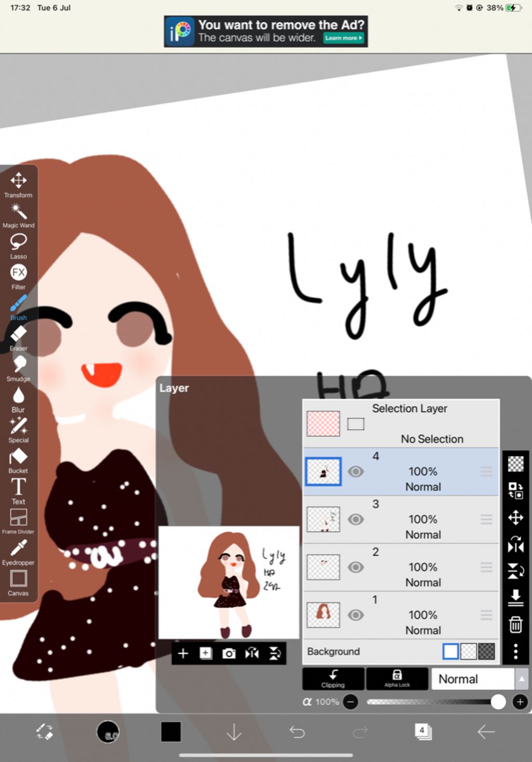Select the Bucket fill tool

pos(18,461)
